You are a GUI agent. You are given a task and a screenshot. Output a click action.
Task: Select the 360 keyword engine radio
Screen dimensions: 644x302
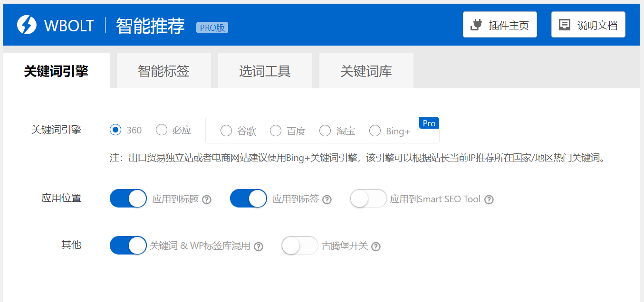click(115, 130)
